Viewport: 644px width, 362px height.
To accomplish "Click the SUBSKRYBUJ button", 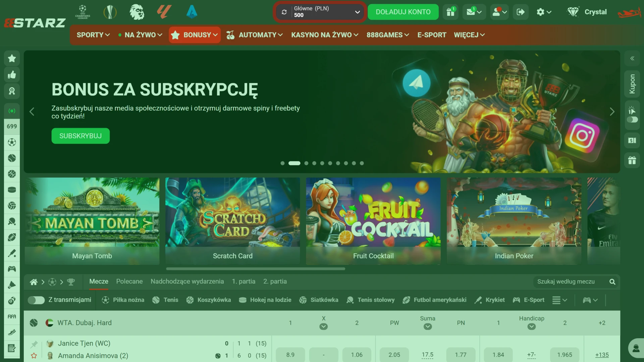I will point(80,136).
